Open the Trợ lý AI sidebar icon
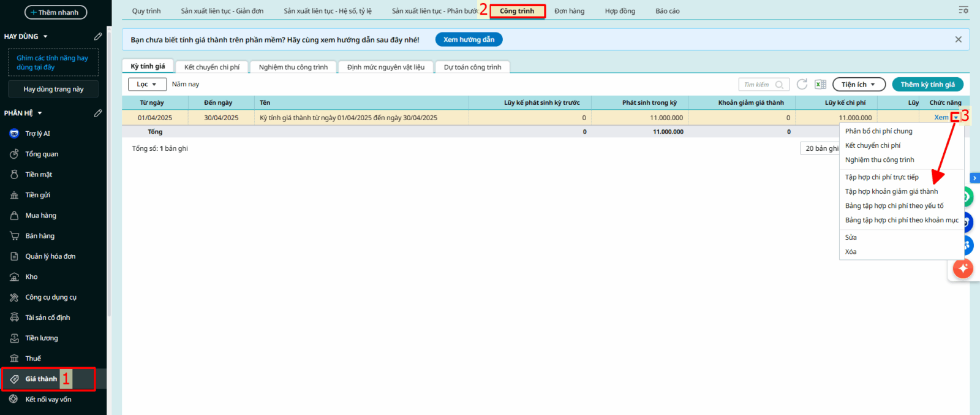980x415 pixels. click(14, 134)
